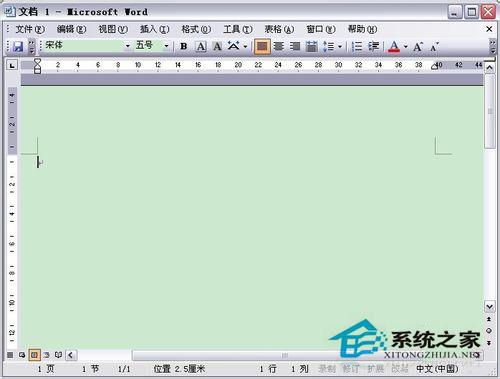Align the text to the right

click(295, 46)
